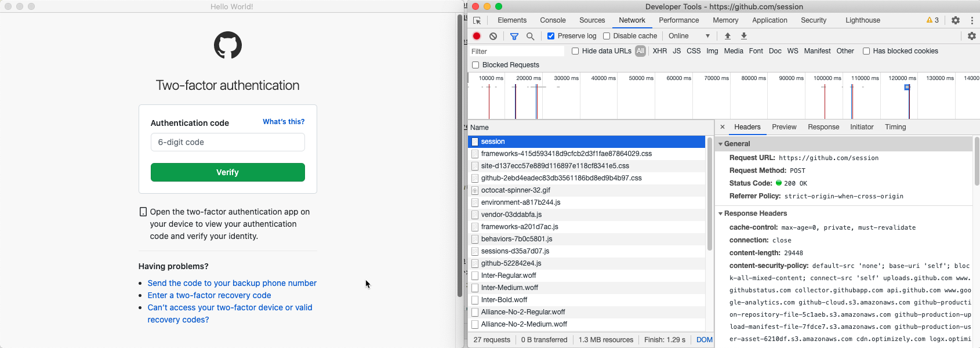Filter requests by Img type
This screenshot has height=348, width=980.
pyautogui.click(x=712, y=51)
